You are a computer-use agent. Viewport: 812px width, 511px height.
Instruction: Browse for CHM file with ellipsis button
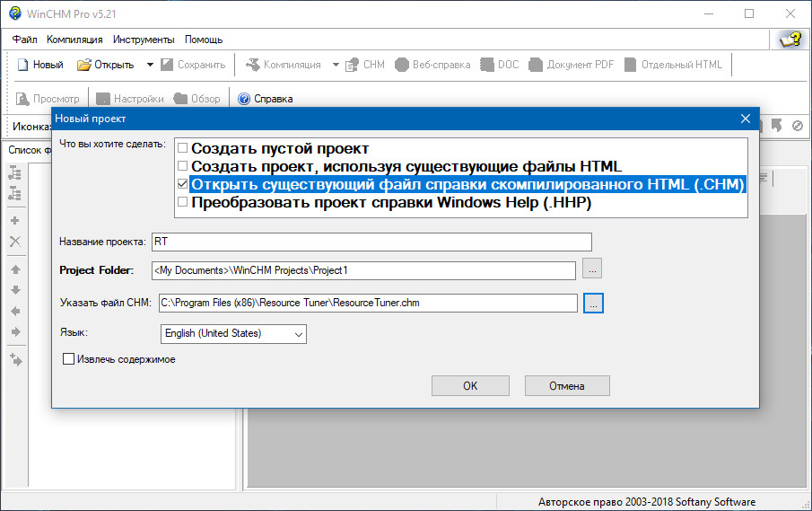click(593, 304)
